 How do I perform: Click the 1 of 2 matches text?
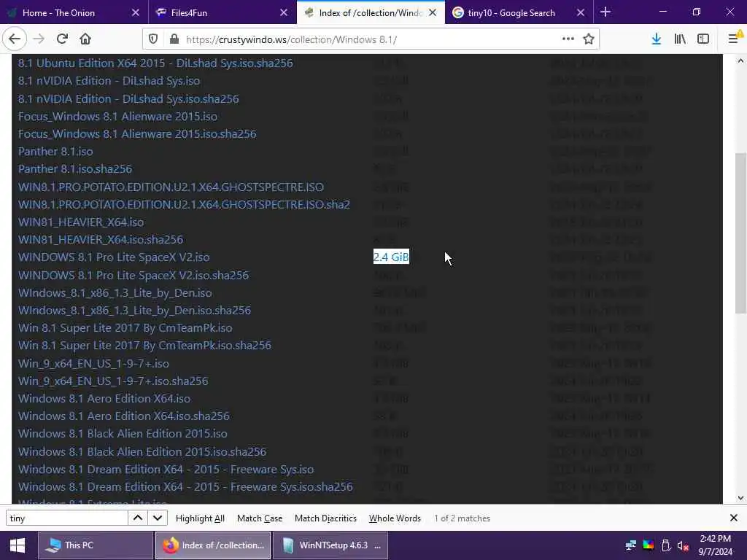(462, 518)
